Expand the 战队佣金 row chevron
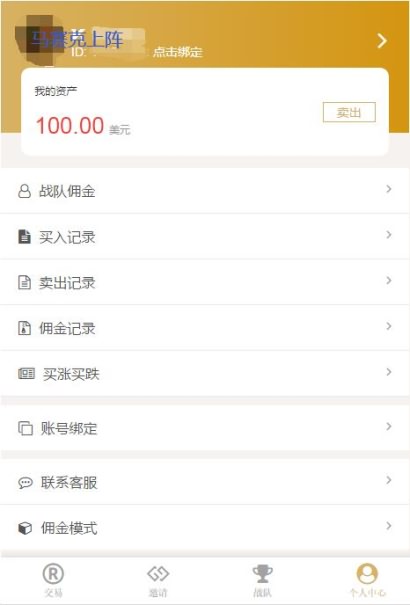This screenshot has width=410, height=605. (389, 189)
